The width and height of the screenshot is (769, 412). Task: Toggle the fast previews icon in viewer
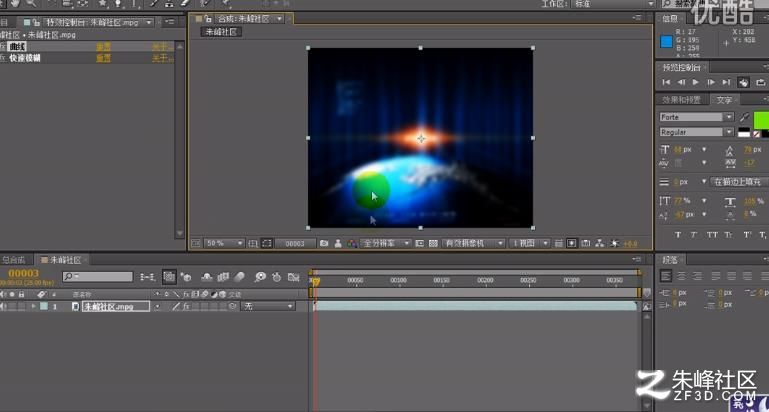click(572, 243)
